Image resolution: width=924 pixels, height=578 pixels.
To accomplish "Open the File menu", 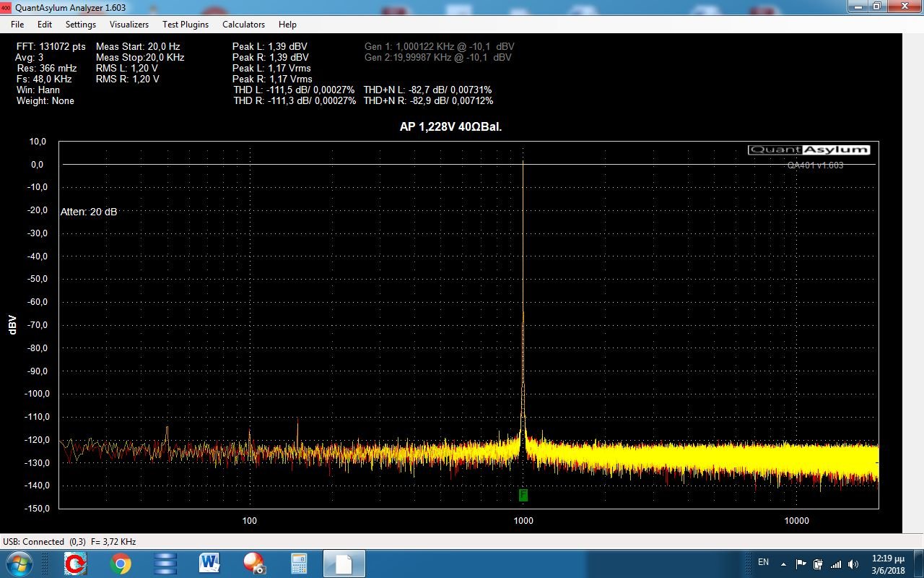I will (17, 24).
